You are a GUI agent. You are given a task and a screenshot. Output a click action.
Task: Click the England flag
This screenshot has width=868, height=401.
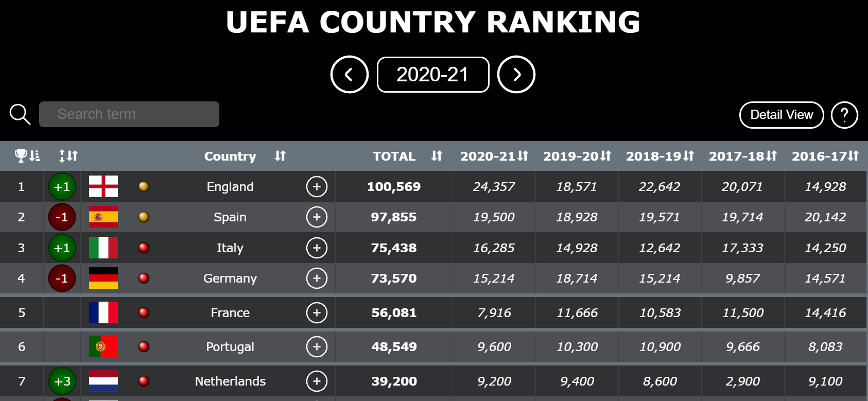tap(103, 186)
